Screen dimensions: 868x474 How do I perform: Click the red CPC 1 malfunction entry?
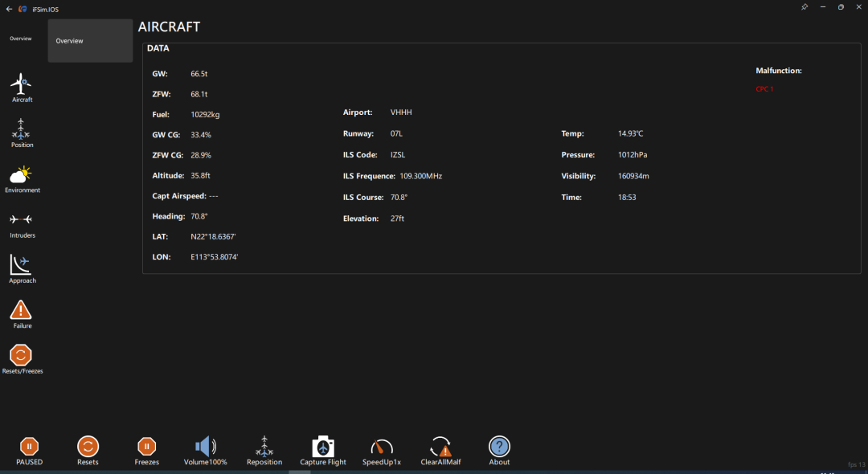point(764,89)
